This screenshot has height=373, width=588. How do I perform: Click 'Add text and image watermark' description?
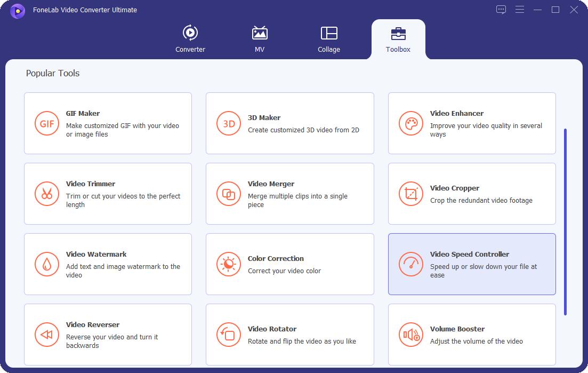coord(123,271)
